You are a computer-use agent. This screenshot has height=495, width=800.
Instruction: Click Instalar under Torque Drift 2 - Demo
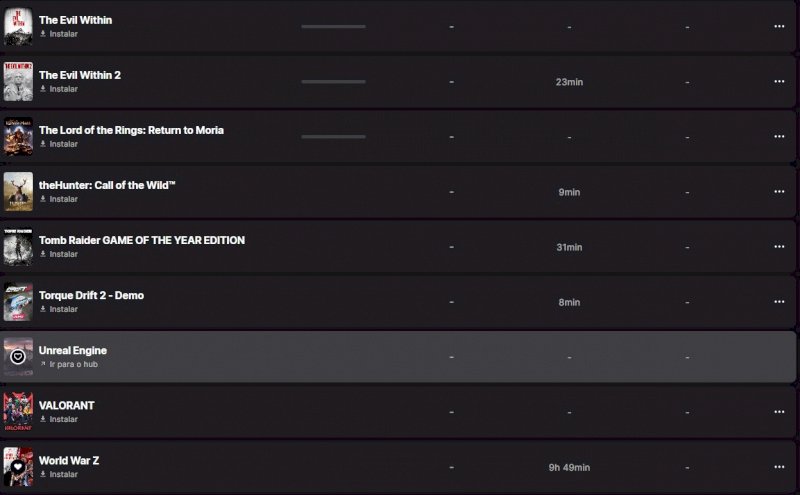coord(64,309)
